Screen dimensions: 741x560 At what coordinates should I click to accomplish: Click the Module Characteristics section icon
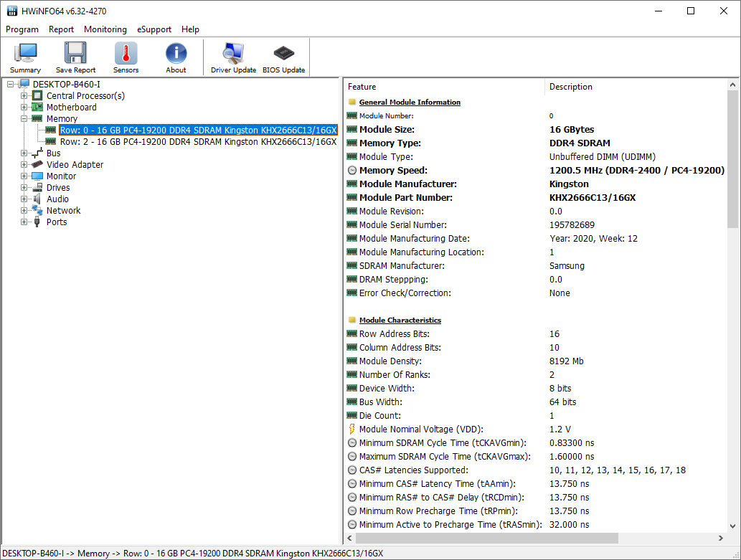tap(352, 320)
